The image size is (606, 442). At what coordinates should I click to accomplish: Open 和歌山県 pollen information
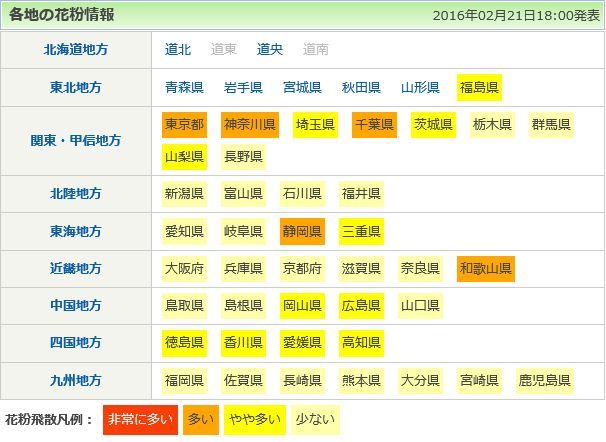pos(485,268)
